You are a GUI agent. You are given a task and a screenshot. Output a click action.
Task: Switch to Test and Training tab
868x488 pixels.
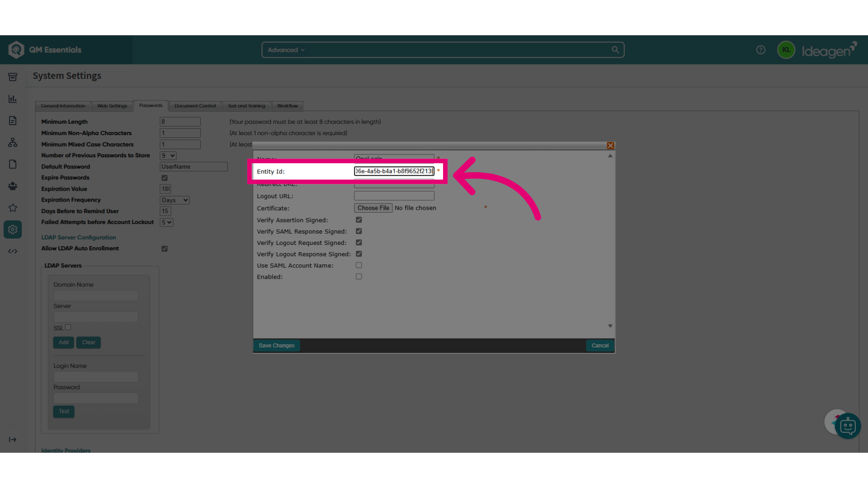point(246,106)
